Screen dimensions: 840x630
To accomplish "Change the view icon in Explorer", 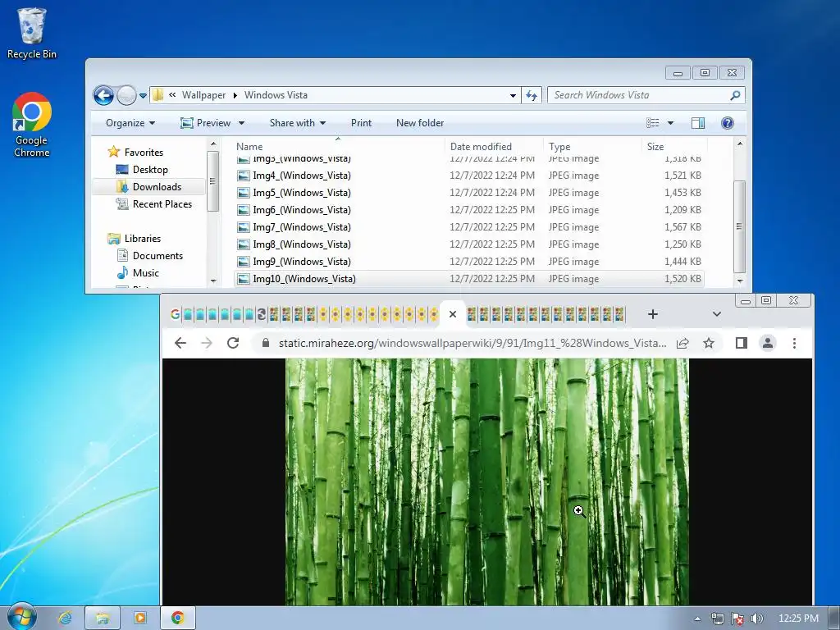I will [652, 123].
